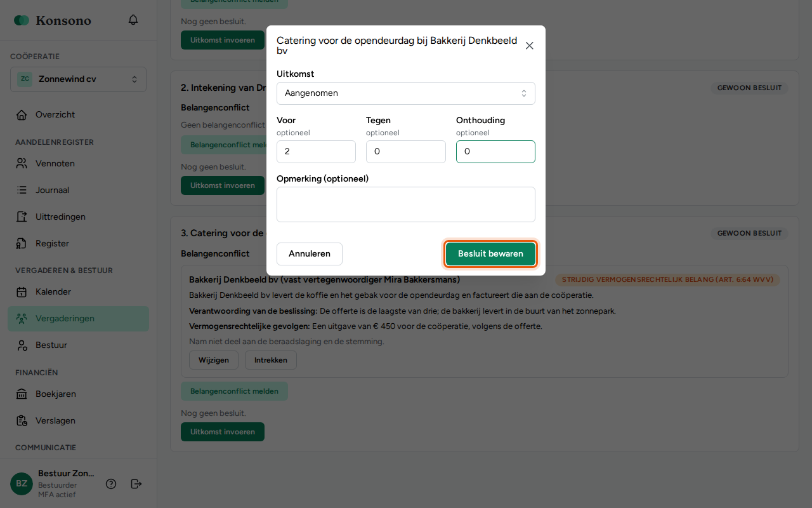Click the log out icon
The image size is (812, 508).
pos(136,484)
